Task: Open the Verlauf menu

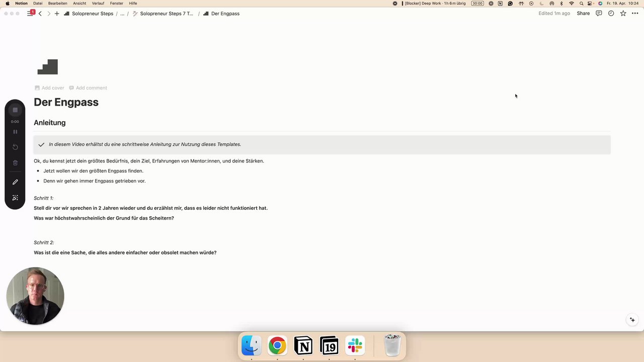Action: tap(98, 3)
